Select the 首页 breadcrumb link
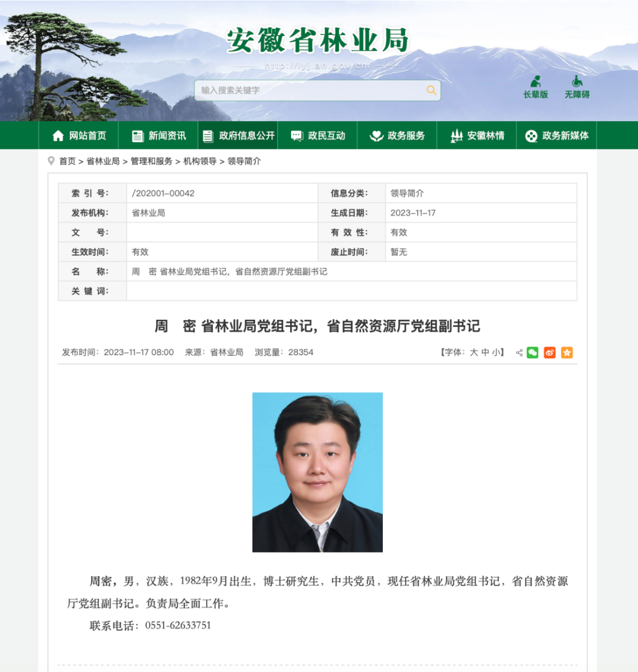Screen dimensions: 638x672 click(x=68, y=161)
